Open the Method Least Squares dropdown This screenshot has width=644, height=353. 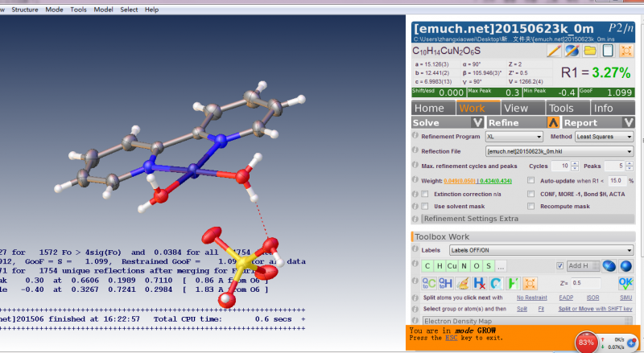pyautogui.click(x=605, y=137)
